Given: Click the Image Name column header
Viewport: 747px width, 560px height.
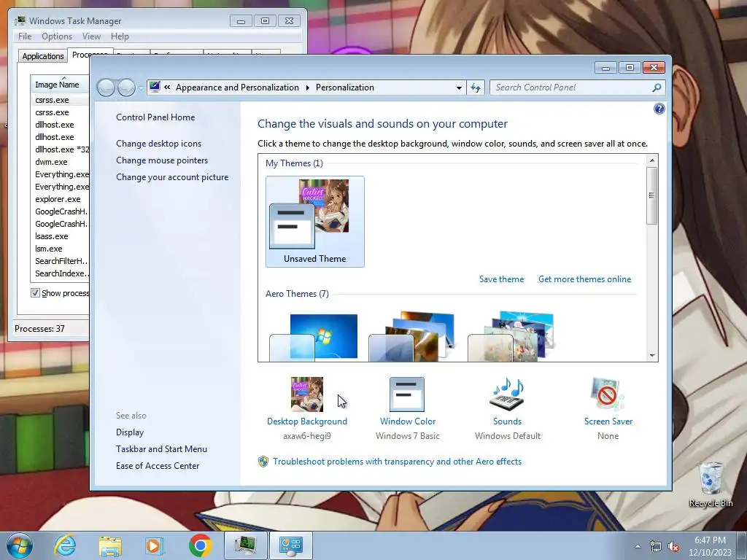Looking at the screenshot, I should coord(60,85).
